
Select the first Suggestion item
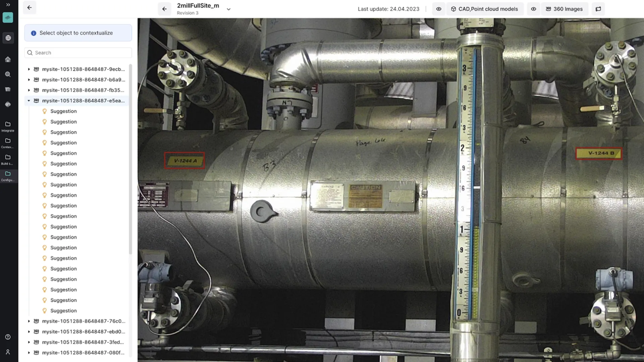(x=63, y=111)
